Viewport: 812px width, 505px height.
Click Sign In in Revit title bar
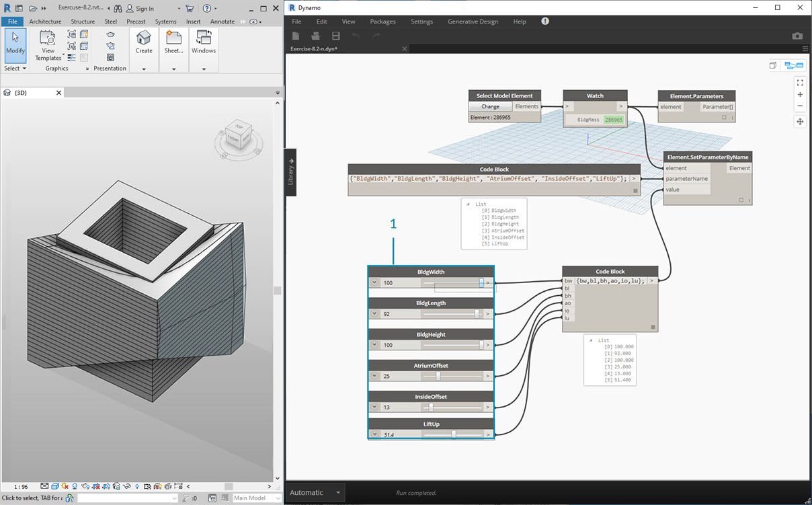[x=144, y=9]
